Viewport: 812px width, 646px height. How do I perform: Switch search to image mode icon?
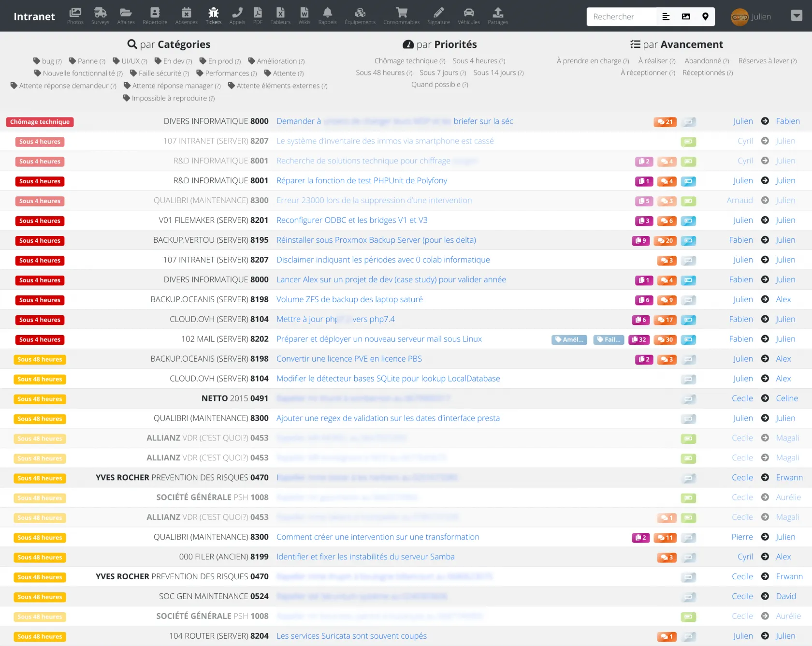coord(686,17)
